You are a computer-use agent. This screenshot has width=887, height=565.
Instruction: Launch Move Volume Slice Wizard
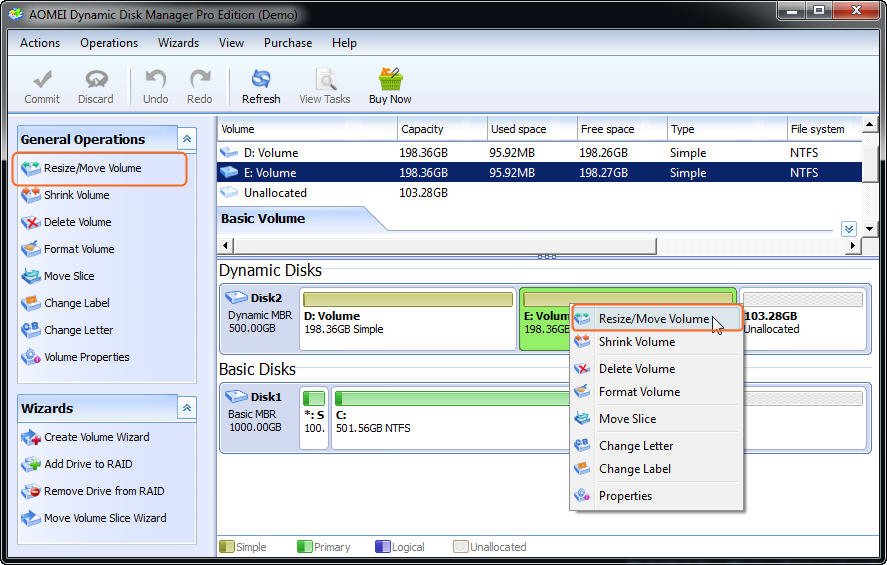[x=105, y=518]
